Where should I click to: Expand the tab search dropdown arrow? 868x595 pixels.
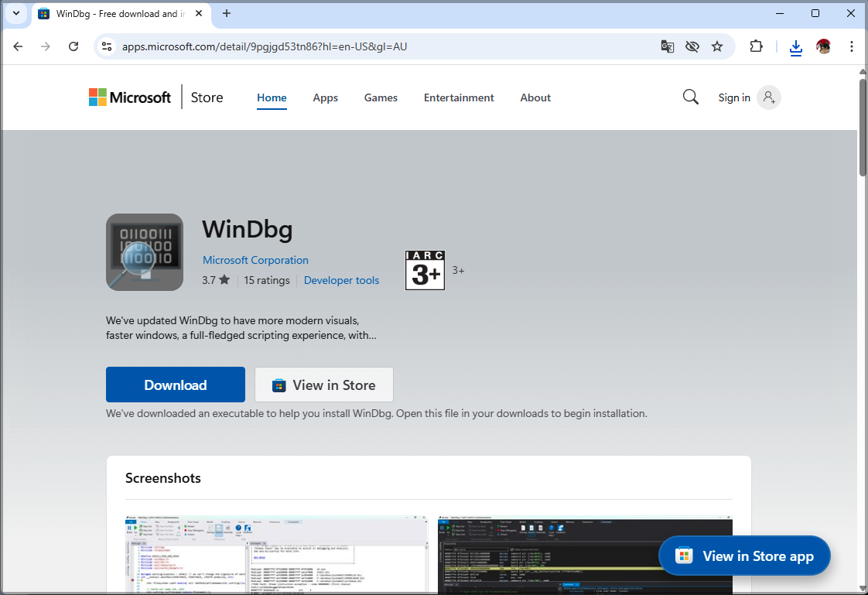[x=16, y=13]
